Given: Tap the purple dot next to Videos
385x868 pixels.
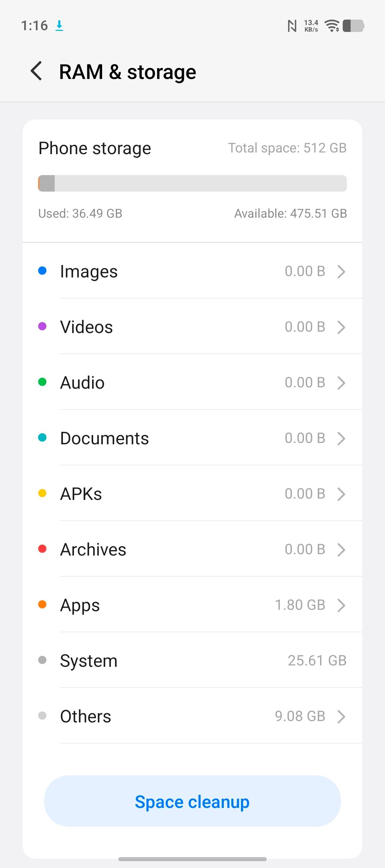Looking at the screenshot, I should [42, 327].
